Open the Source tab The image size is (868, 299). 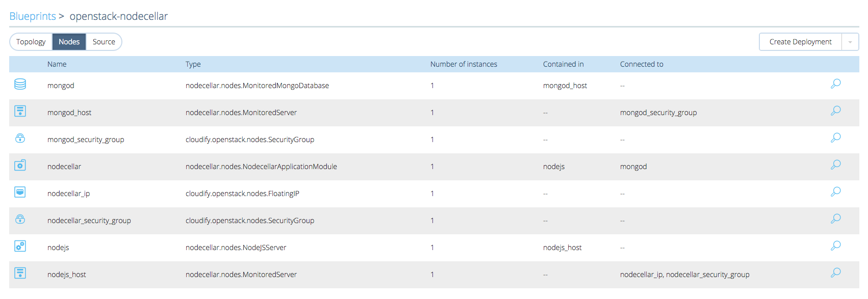coord(104,42)
